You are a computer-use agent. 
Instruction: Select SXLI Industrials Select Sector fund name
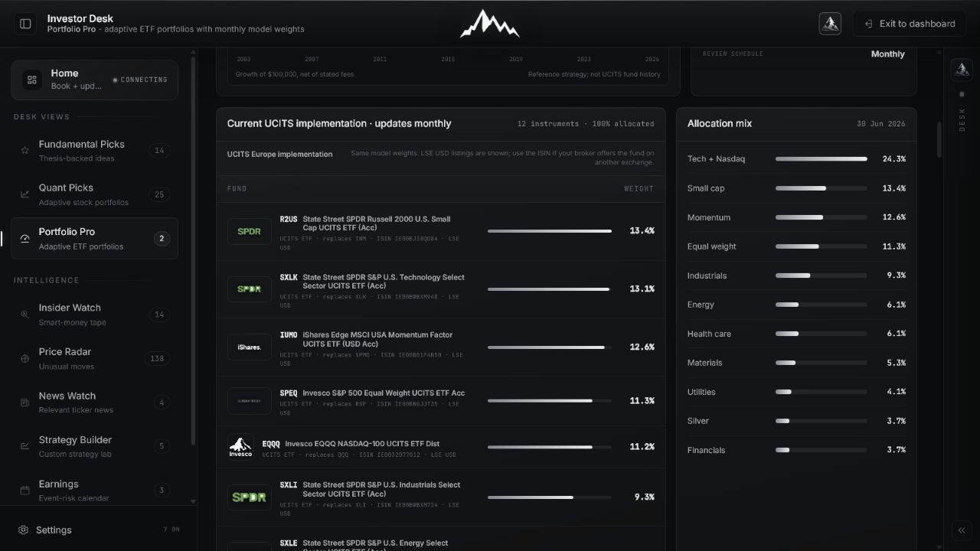381,489
